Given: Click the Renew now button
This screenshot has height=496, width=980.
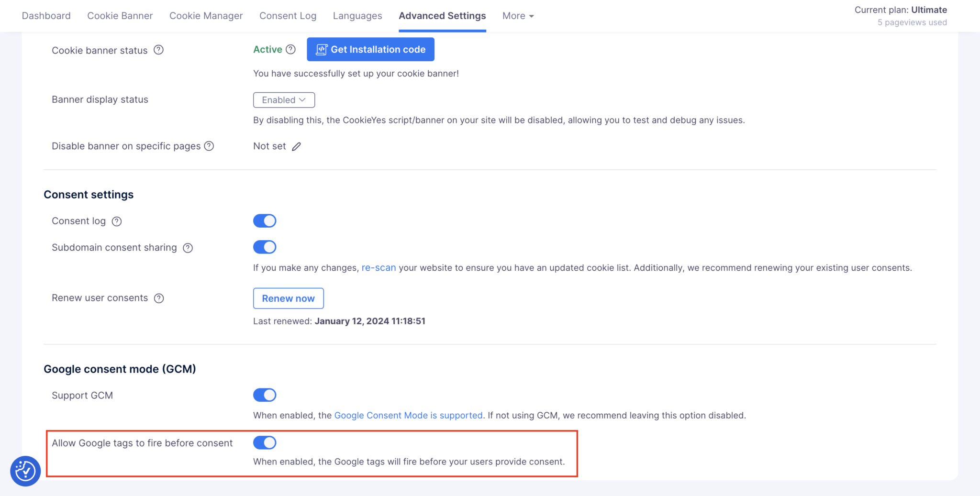Looking at the screenshot, I should [x=288, y=298].
